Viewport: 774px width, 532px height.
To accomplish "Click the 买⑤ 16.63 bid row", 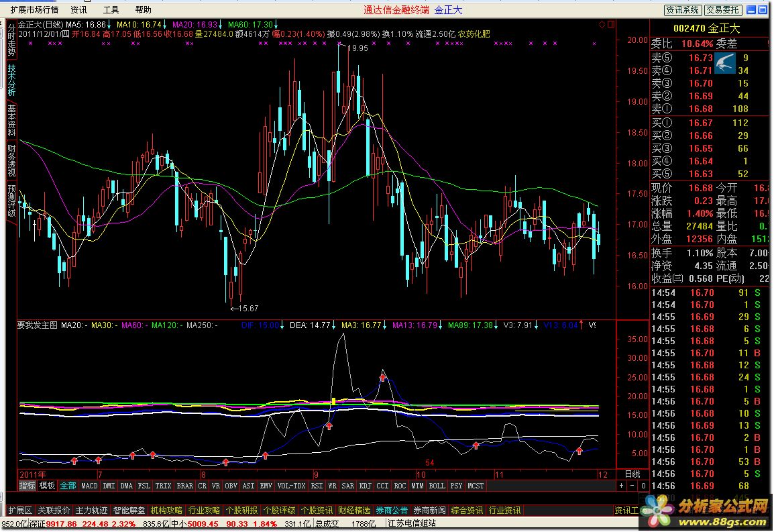I will click(x=710, y=174).
